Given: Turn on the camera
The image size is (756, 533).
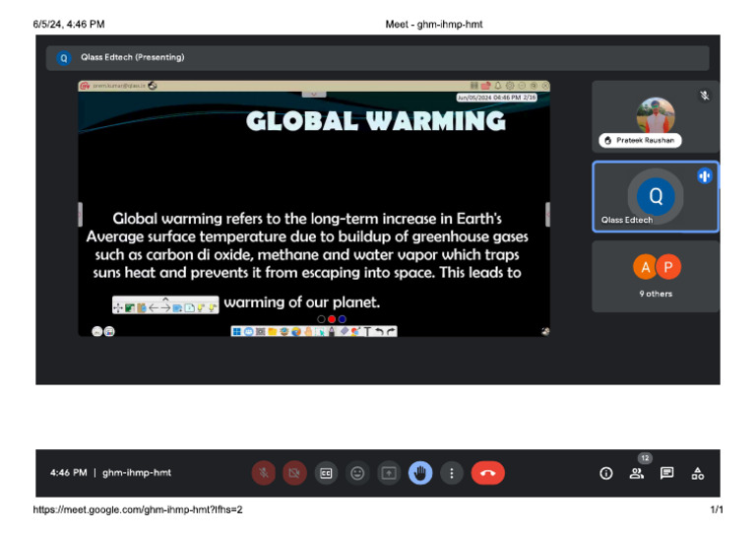Looking at the screenshot, I should [x=294, y=473].
